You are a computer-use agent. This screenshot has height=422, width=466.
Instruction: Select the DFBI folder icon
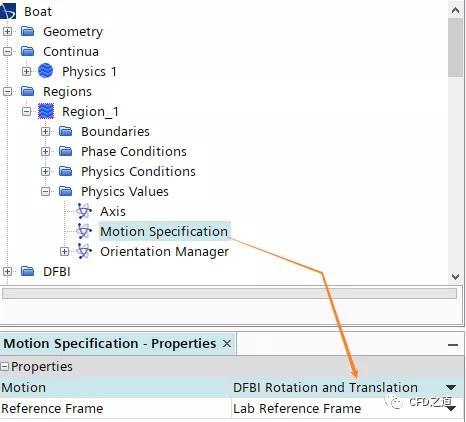[x=28, y=271]
